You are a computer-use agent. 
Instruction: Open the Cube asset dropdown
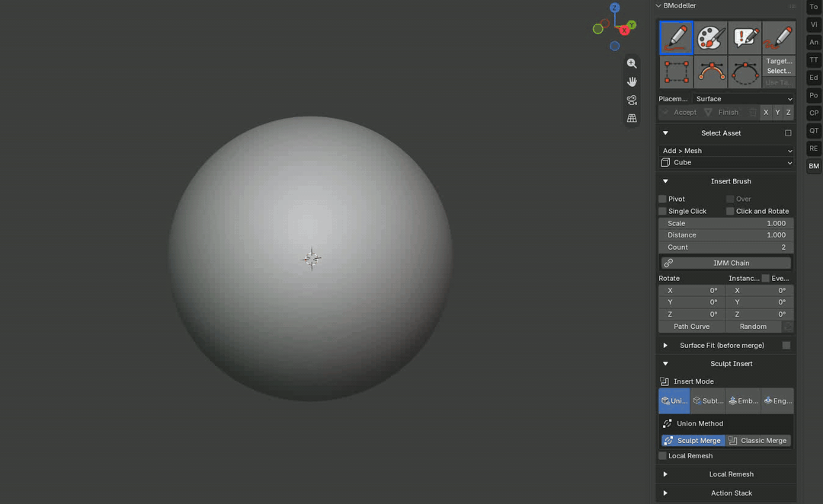click(726, 163)
